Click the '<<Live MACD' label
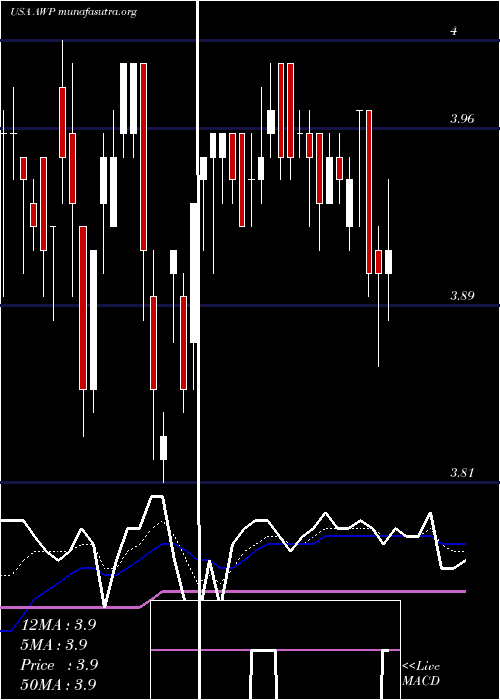This screenshot has width=500, height=700. point(421,673)
